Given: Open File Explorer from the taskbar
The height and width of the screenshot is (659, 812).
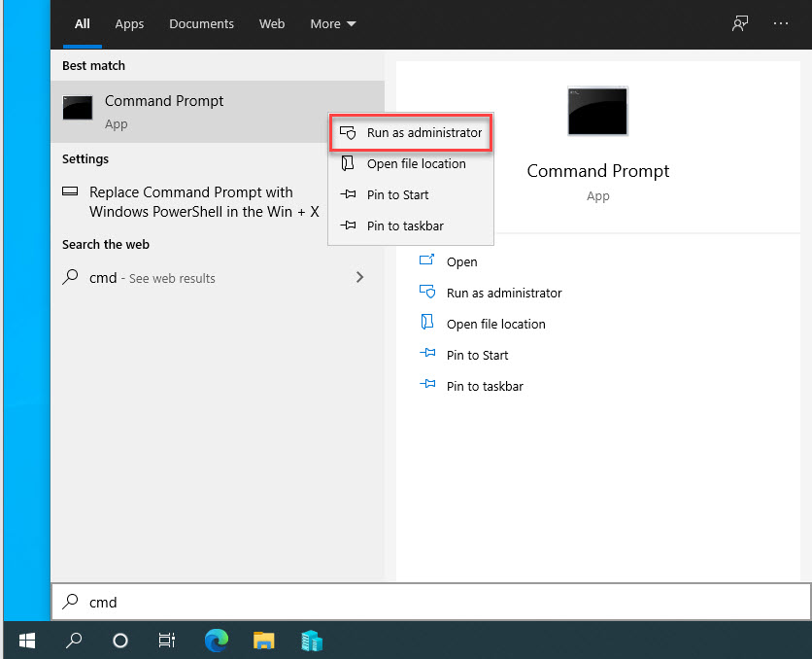Looking at the screenshot, I should tap(263, 641).
